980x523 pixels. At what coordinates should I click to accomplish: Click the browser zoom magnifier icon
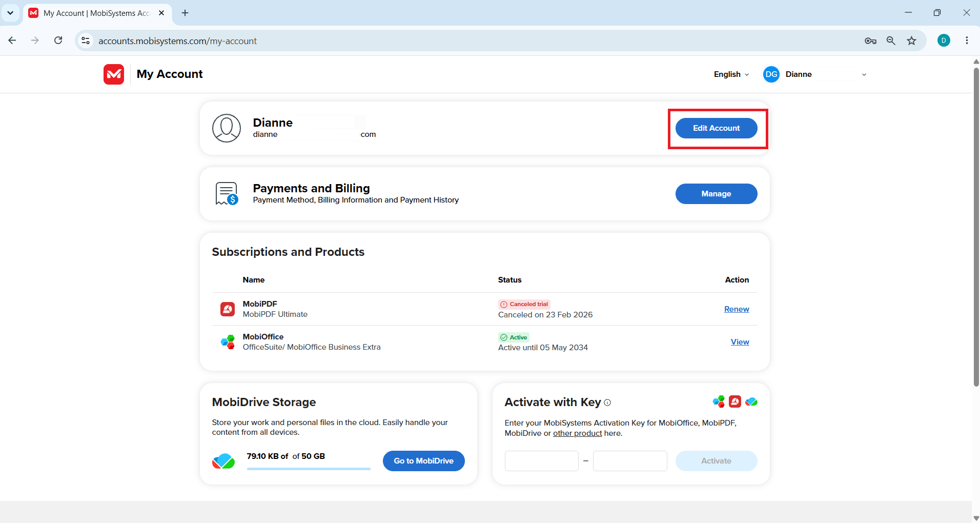tap(891, 41)
